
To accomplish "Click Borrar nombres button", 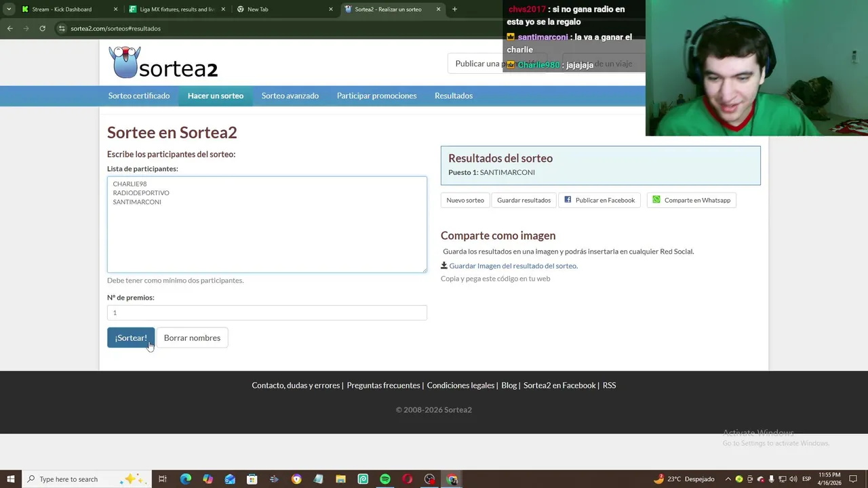I will click(192, 338).
